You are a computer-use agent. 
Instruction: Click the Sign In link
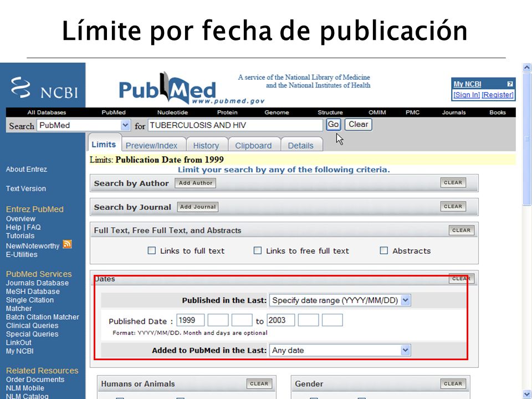coord(467,95)
